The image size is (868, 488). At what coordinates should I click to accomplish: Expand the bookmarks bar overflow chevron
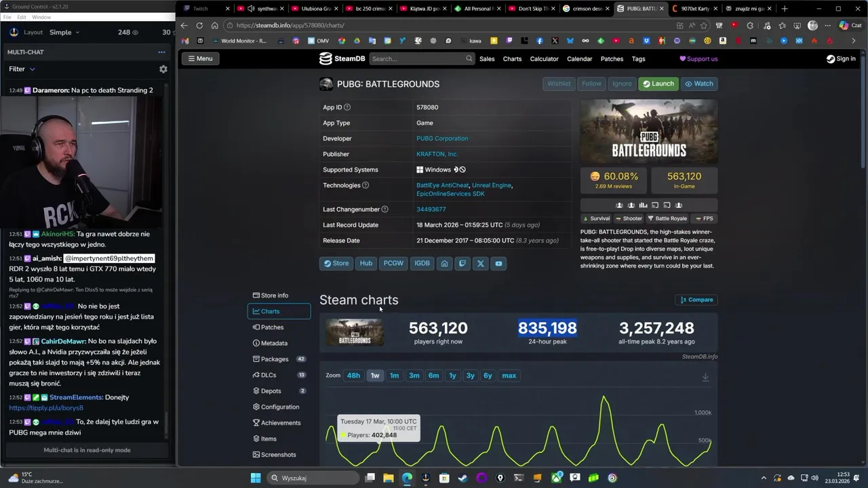[853, 41]
